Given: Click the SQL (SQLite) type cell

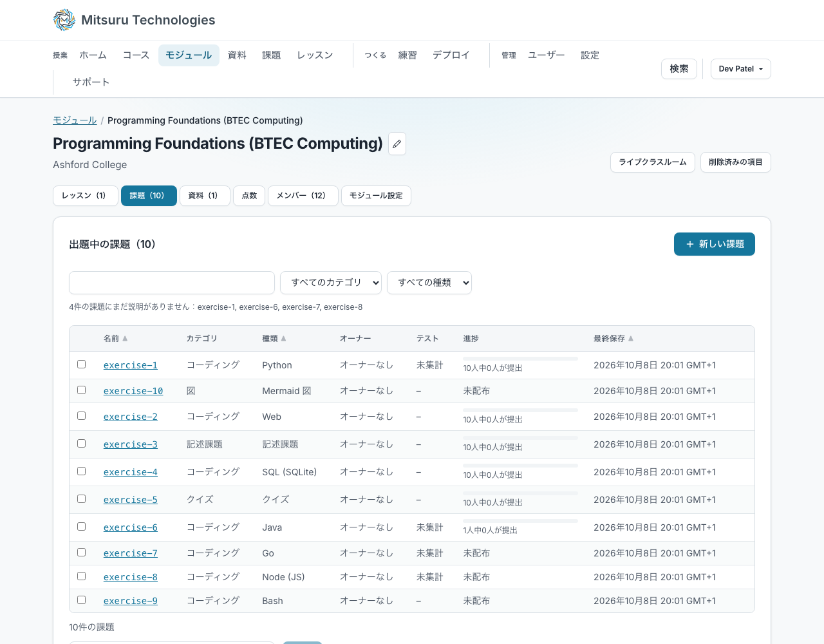Looking at the screenshot, I should coord(290,472).
